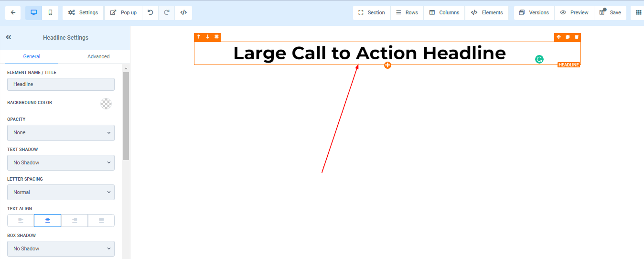This screenshot has width=644, height=259.
Task: Open page Settings from top toolbar
Action: coord(83,13)
